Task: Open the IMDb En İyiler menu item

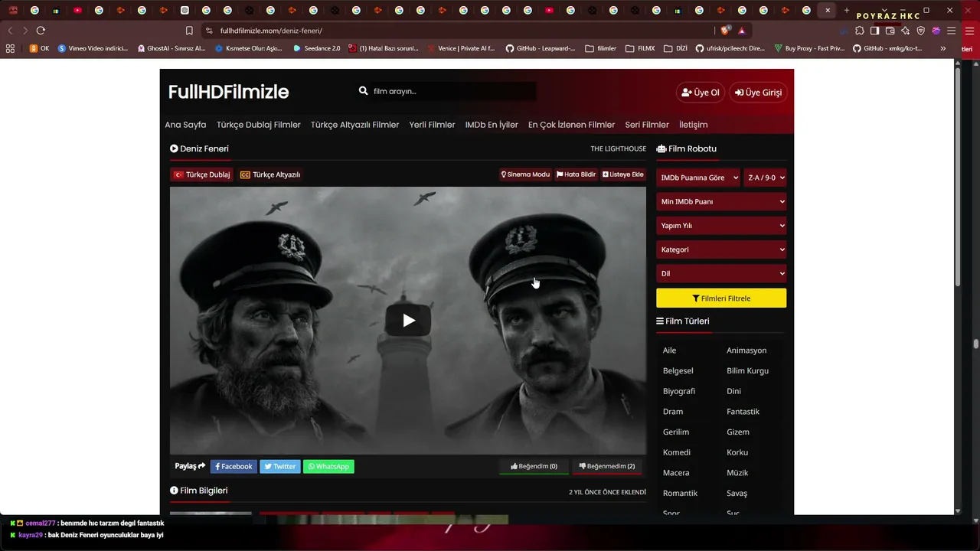Action: pyautogui.click(x=492, y=125)
